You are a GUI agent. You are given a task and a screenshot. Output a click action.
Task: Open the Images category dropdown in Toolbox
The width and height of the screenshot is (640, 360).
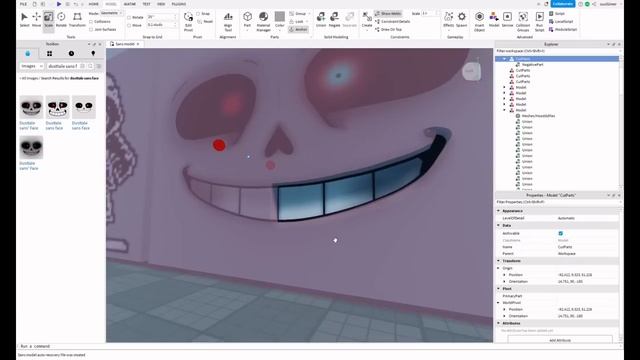point(32,66)
